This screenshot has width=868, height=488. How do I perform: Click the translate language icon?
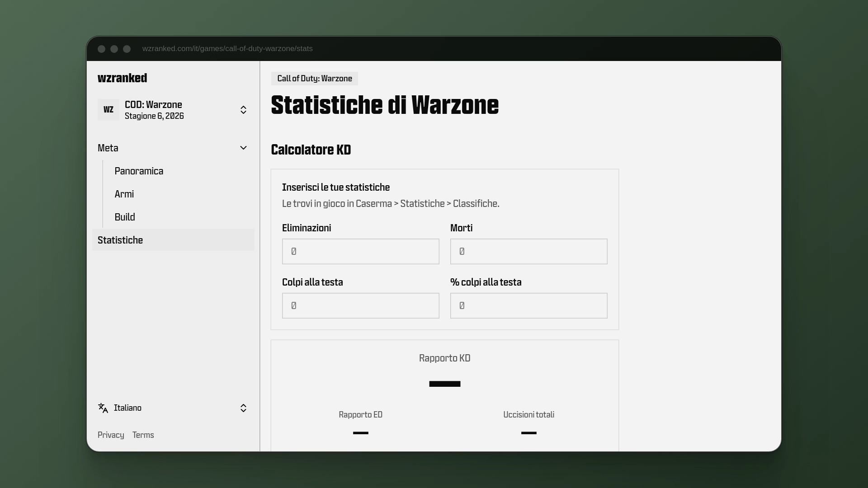tap(103, 408)
